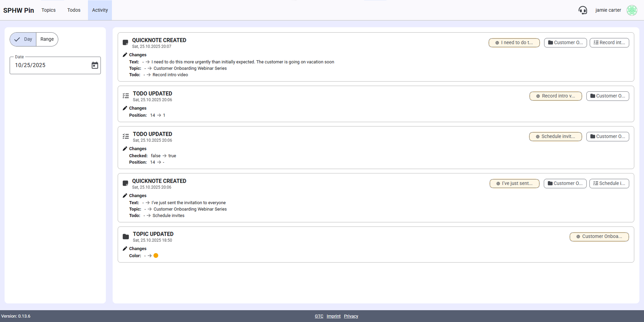The image size is (644, 322).
Task: Open the calendar date picker icon
Action: 95,65
